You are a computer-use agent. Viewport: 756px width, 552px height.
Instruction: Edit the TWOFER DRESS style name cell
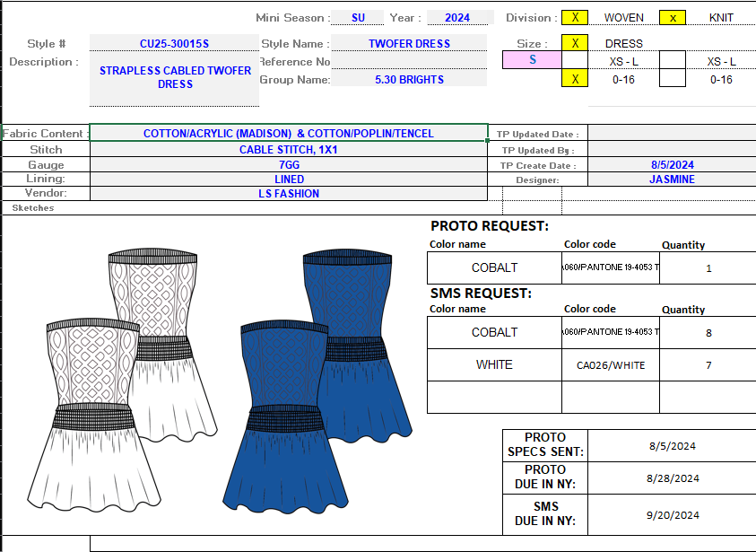[x=408, y=43]
